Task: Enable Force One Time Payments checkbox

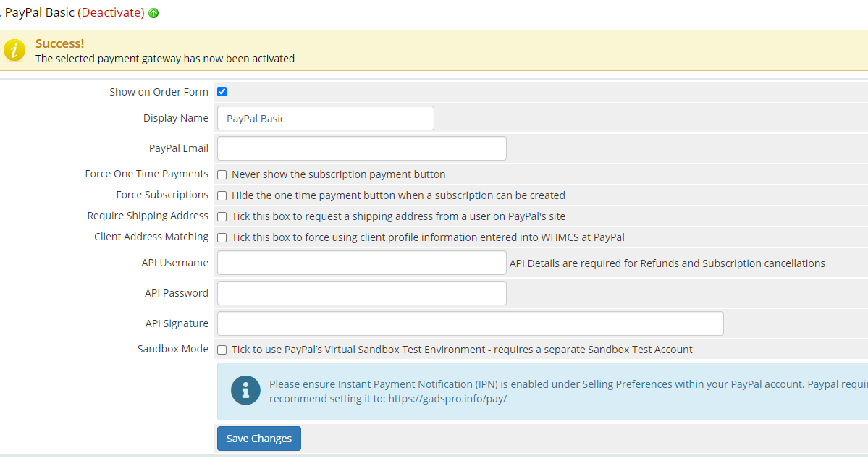Action: tap(222, 175)
